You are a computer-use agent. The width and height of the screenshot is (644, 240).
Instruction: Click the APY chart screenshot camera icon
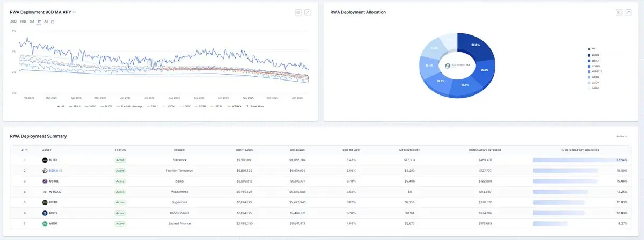coord(298,12)
